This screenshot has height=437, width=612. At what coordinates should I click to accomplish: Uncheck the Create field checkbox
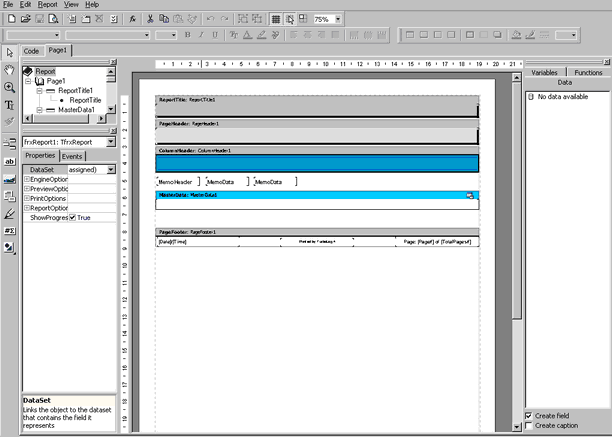click(x=529, y=416)
